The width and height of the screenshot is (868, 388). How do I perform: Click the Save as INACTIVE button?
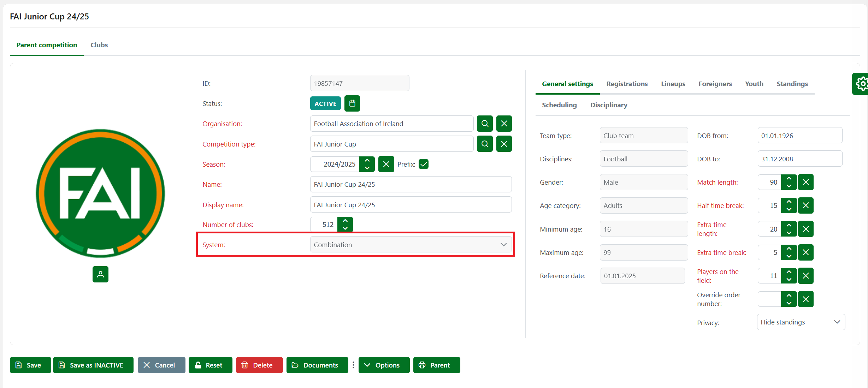tap(93, 365)
